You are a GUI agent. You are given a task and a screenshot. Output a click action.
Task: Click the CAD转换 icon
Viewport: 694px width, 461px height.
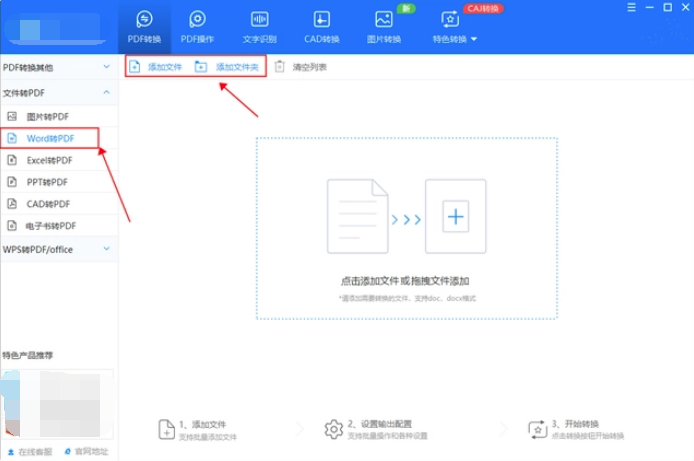[322, 19]
